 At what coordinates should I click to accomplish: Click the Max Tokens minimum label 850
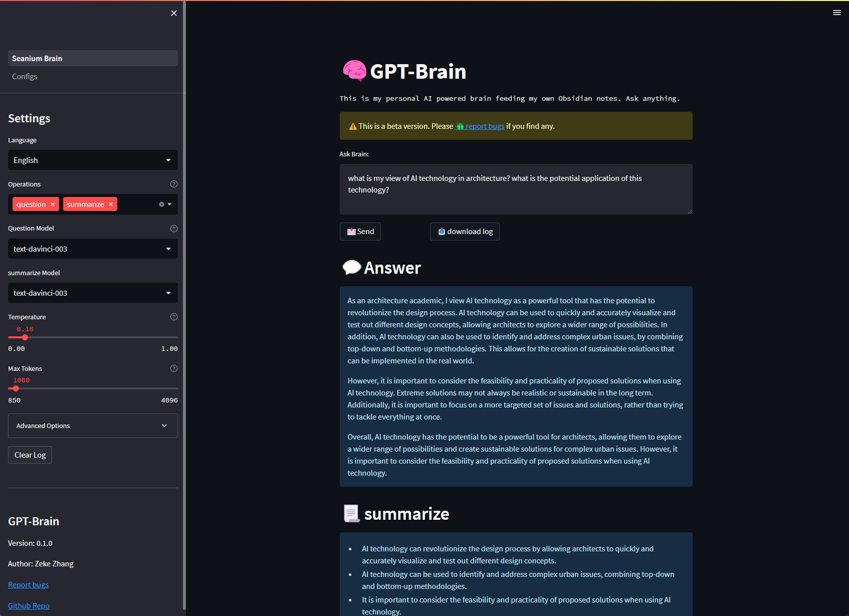15,400
